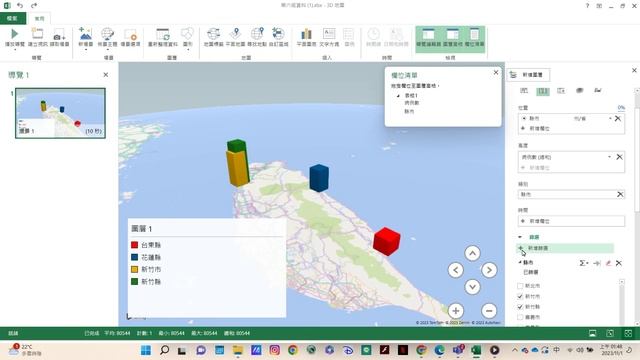Click the clear filter eraser icon

(x=608, y=263)
